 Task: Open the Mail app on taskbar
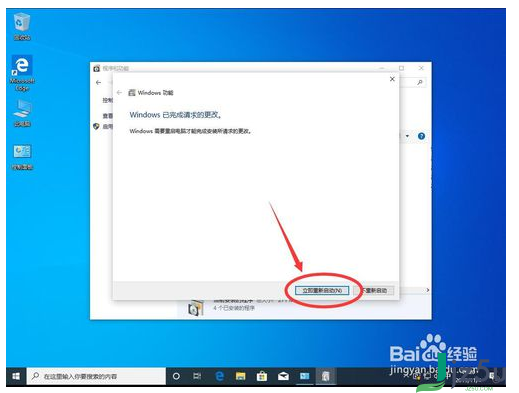coord(283,376)
